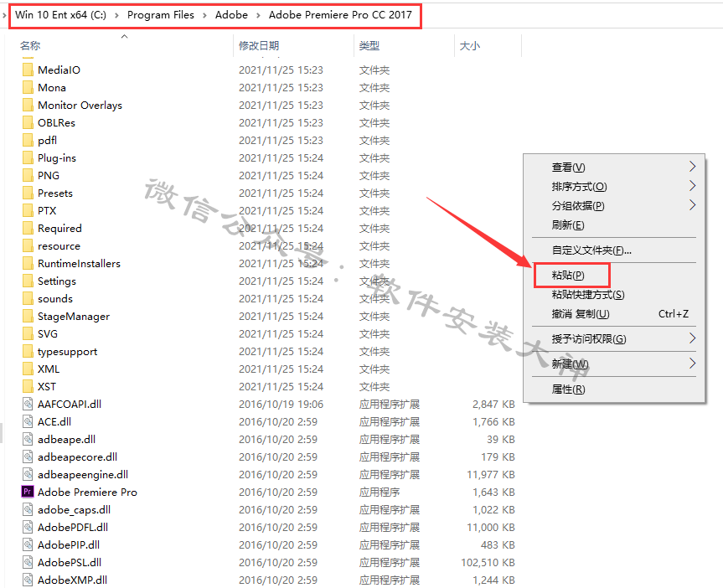723x588 pixels.
Task: Click the 1,766 KB size value
Action: pyautogui.click(x=493, y=422)
